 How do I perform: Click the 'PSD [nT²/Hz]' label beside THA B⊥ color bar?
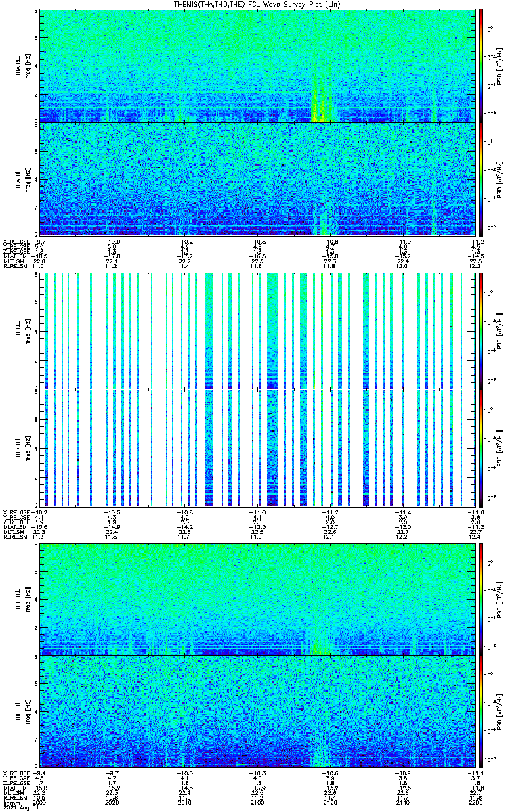coord(500,66)
